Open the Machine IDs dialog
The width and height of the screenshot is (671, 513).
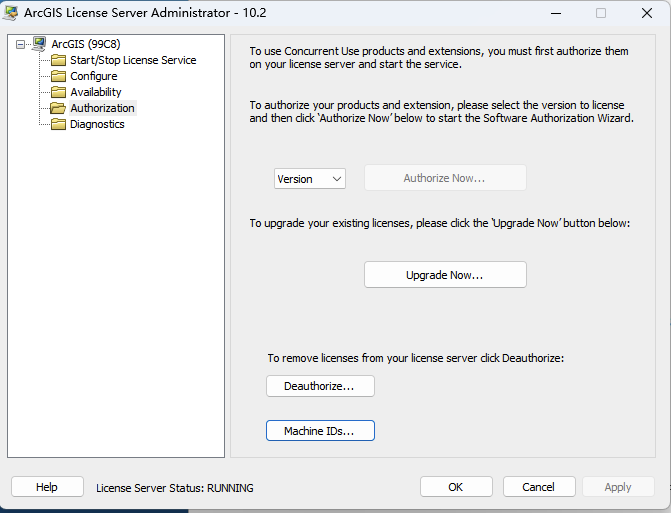(x=320, y=430)
